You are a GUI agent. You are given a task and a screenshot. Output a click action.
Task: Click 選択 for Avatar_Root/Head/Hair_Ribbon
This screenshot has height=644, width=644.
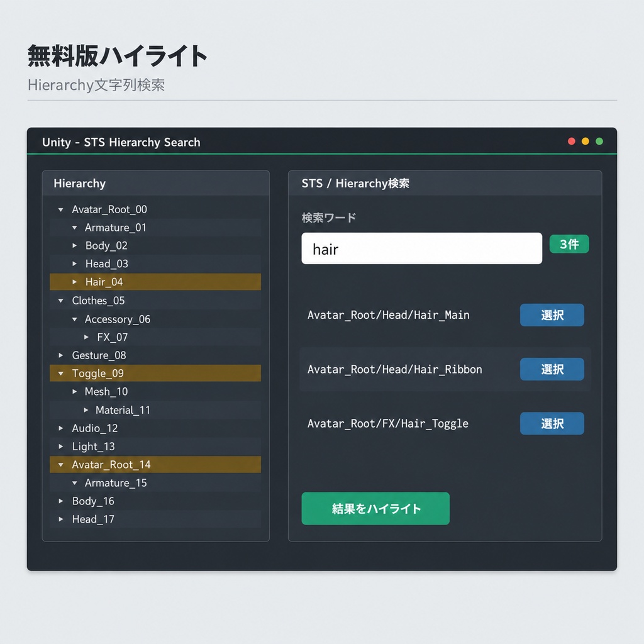(552, 369)
